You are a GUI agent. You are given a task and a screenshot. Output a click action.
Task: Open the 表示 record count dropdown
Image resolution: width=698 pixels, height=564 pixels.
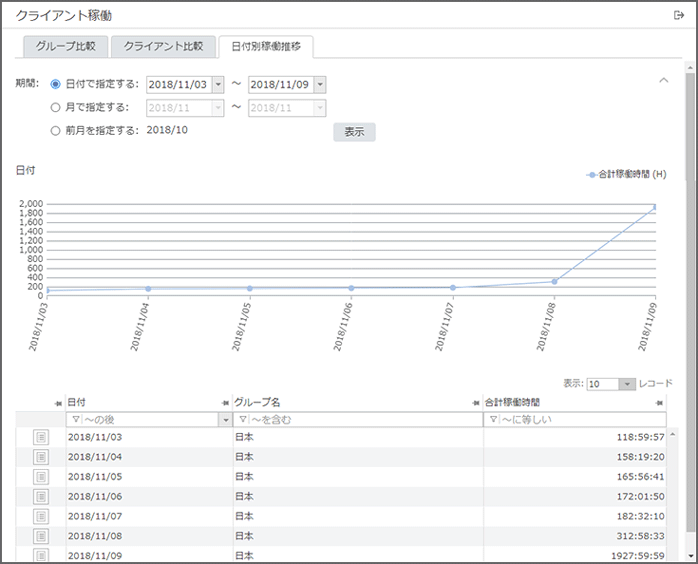coord(626,384)
